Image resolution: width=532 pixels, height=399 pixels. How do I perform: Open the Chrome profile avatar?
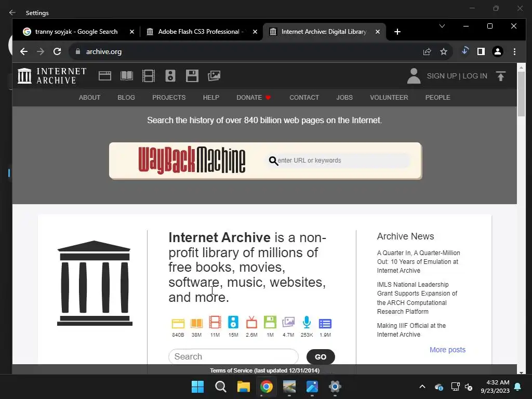point(497,51)
